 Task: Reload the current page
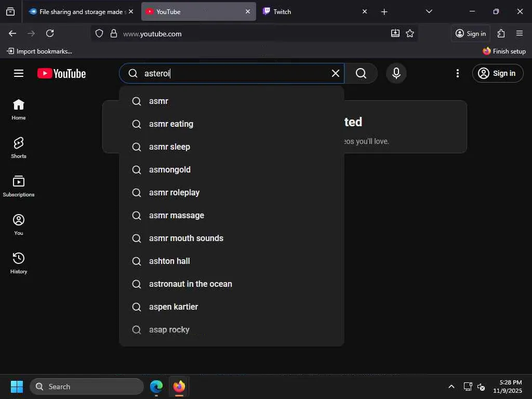[50, 33]
